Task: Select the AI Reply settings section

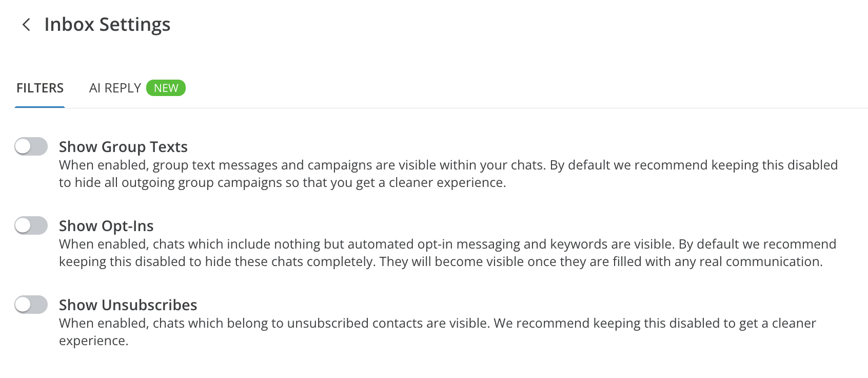Action: [115, 88]
